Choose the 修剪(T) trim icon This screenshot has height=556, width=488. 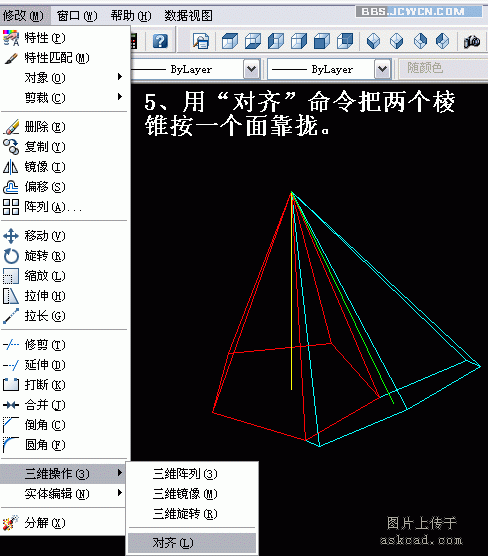(11, 345)
